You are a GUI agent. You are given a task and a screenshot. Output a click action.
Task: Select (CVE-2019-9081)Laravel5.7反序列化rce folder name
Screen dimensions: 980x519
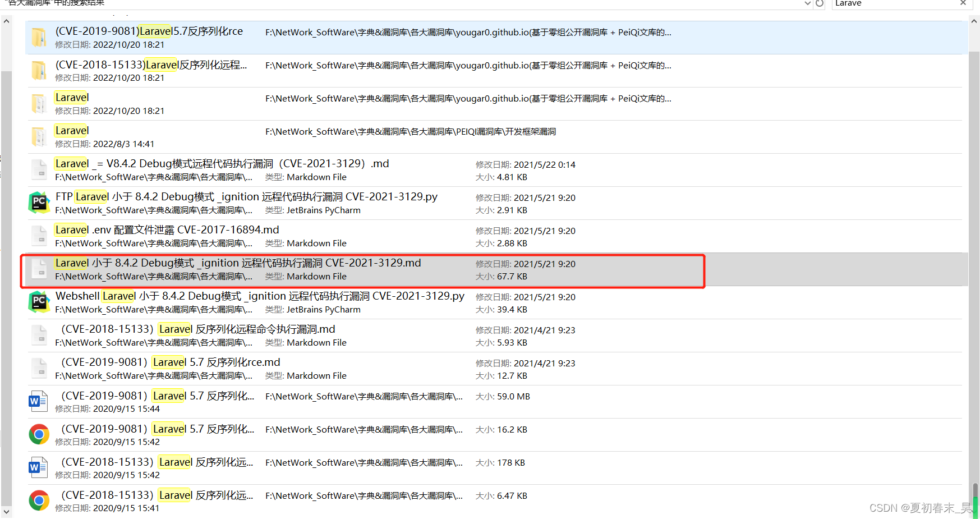(149, 31)
